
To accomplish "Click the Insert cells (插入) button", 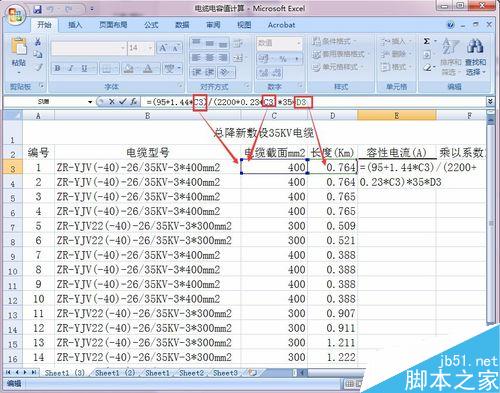I will point(395,41).
